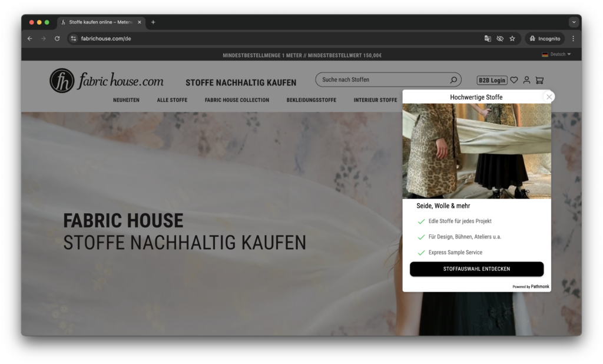Reload the page

(57, 38)
